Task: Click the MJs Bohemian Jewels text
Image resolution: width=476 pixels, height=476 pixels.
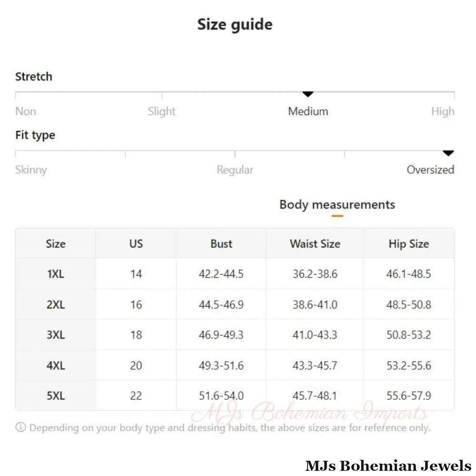Action: 388,466
